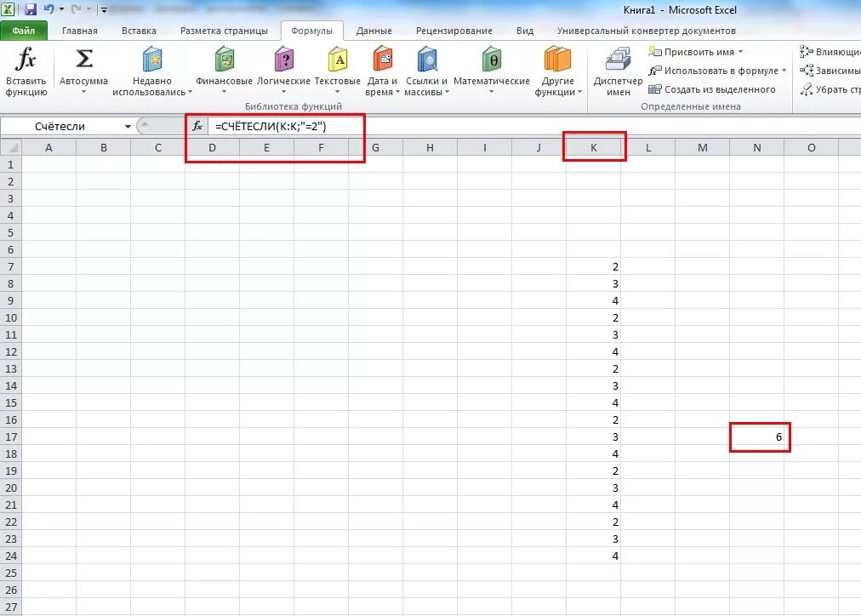Screen dimensions: 861x616
Task: Open Customize Quick Access Toolbar dropdown
Action: pyautogui.click(x=104, y=9)
